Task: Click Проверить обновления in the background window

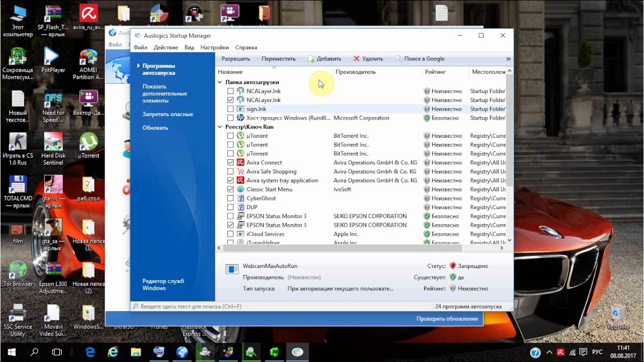Action: coord(447,319)
